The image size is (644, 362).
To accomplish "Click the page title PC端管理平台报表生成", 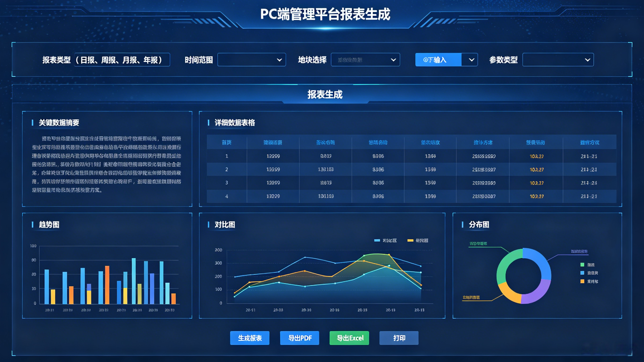I will (x=325, y=14).
